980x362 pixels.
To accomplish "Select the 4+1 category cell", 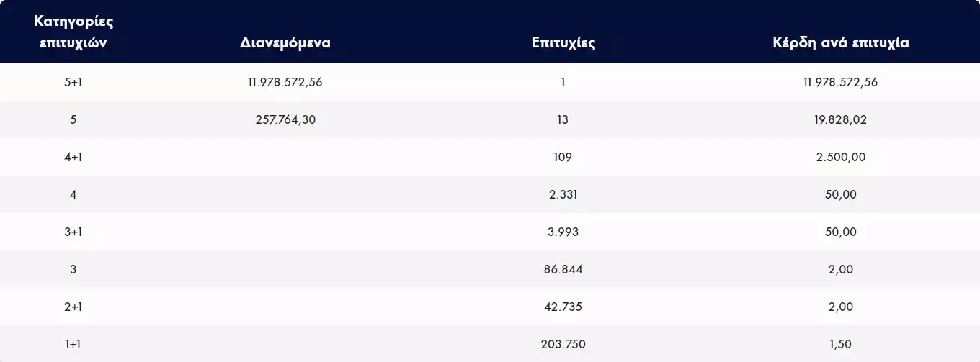I will pos(73,157).
